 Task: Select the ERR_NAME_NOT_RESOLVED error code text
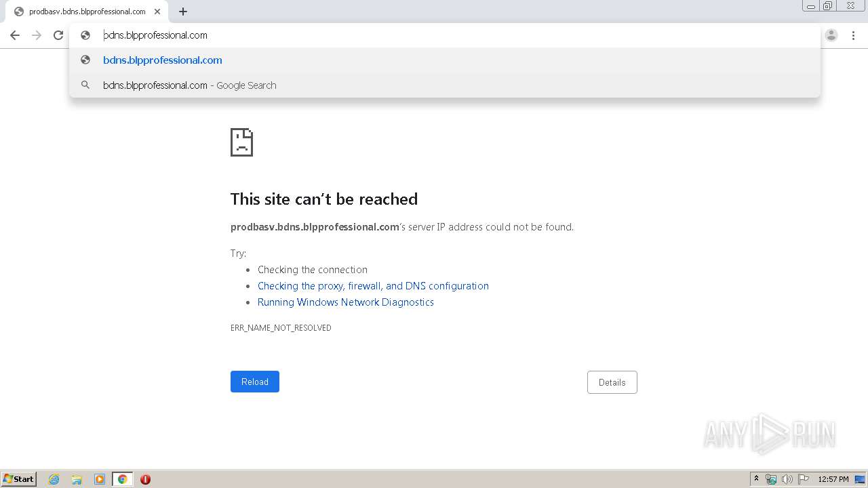(281, 328)
